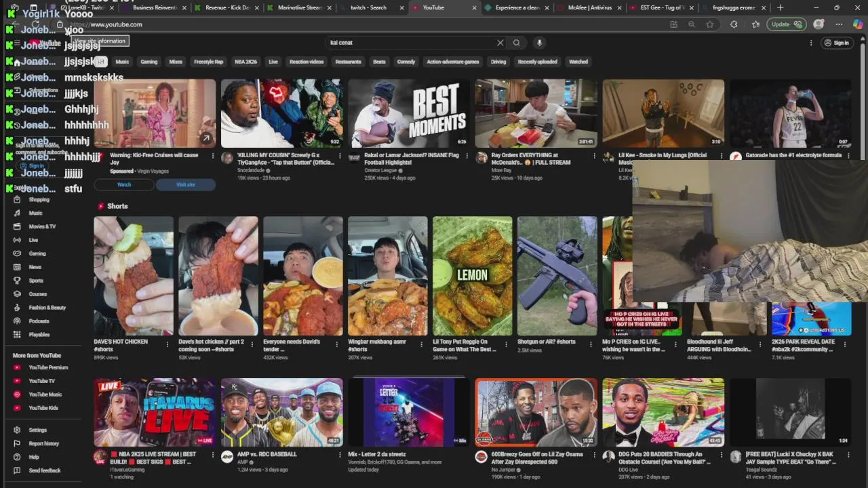Open Shopping in the sidebar
Screen dimensions: 868x488
39,200
